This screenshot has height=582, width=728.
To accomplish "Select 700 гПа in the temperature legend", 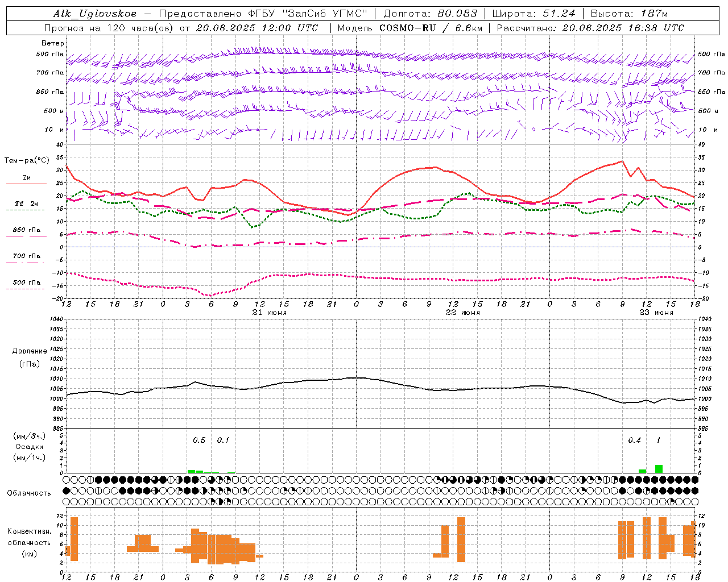I will [x=26, y=256].
